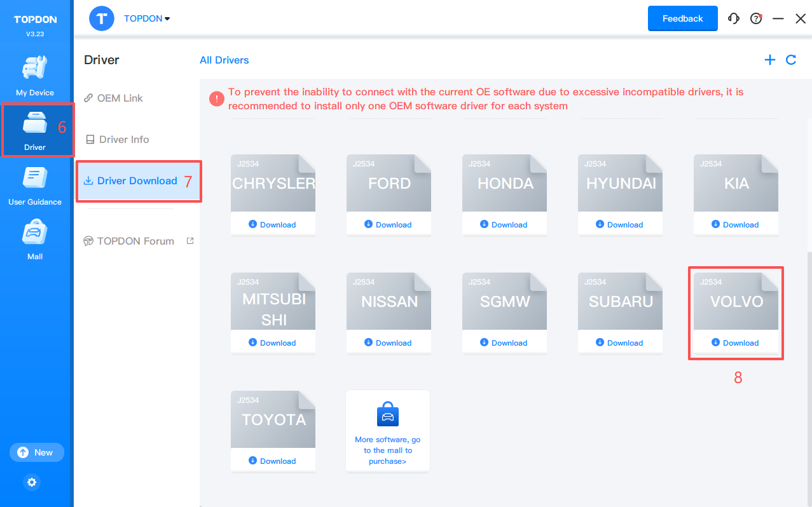Open the help question mark icon

pyautogui.click(x=756, y=18)
